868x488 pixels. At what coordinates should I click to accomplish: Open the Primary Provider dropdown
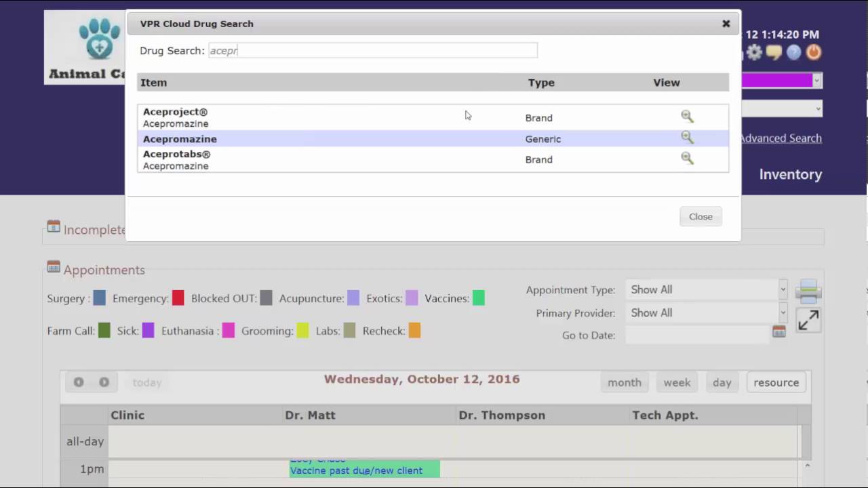707,312
